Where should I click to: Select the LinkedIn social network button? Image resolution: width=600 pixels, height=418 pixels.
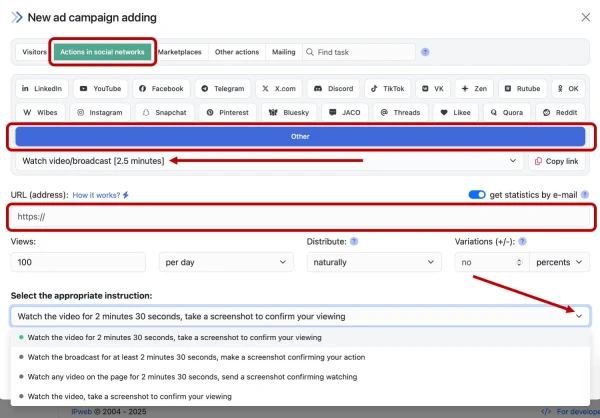(x=42, y=89)
